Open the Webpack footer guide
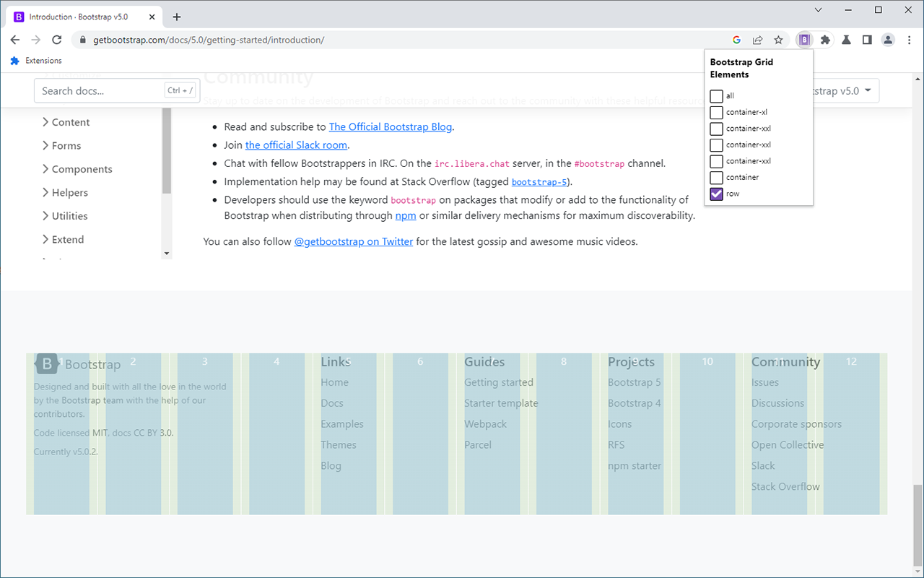This screenshot has width=924, height=578. pyautogui.click(x=486, y=424)
